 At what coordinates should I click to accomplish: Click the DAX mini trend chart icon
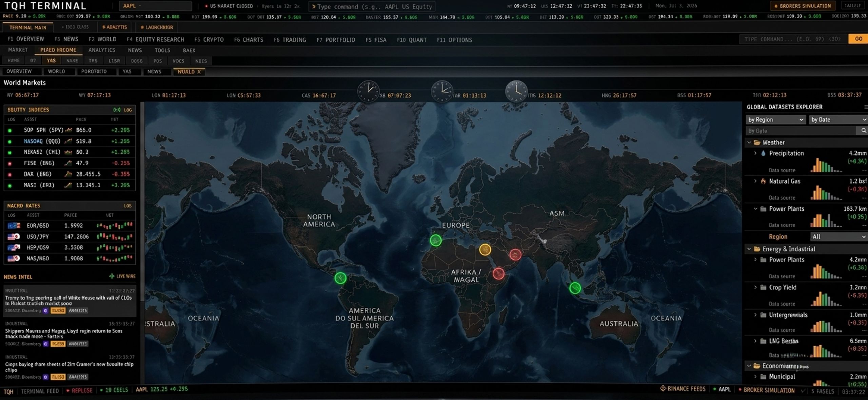(x=68, y=174)
